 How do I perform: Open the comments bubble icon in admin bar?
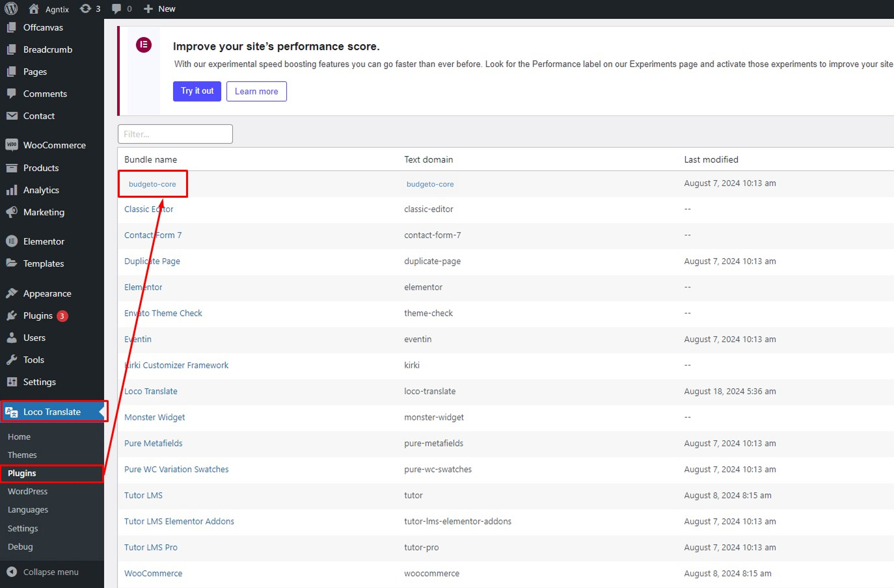pyautogui.click(x=116, y=8)
